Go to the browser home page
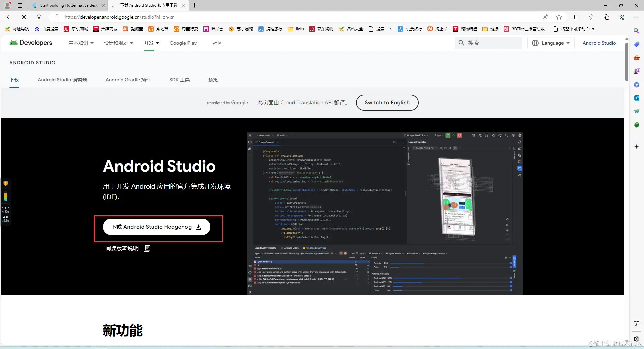 coord(39,17)
